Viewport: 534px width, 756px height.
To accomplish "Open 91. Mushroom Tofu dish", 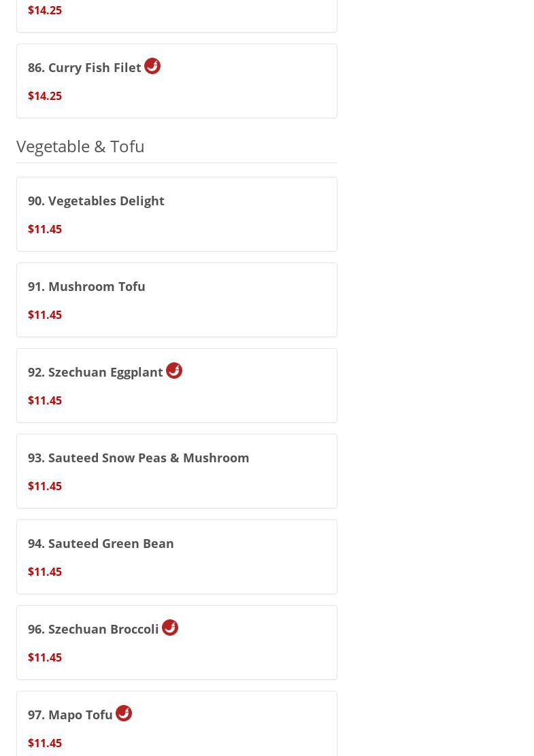I will click(86, 286).
